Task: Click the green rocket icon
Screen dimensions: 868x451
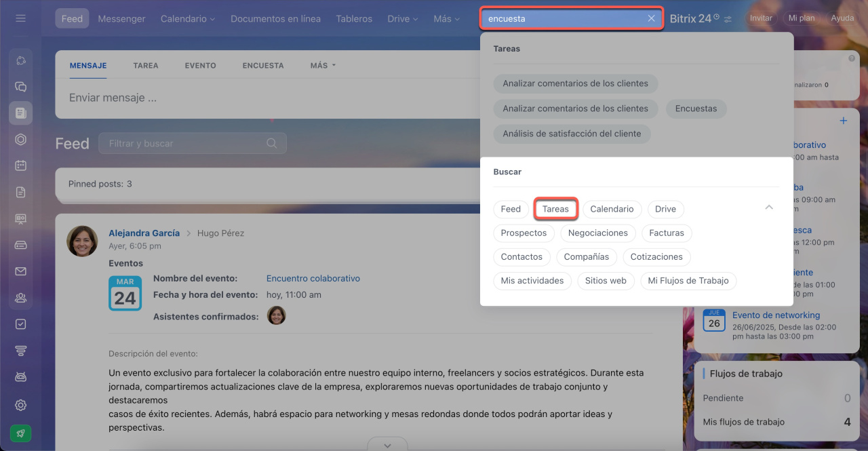Action: (x=20, y=433)
